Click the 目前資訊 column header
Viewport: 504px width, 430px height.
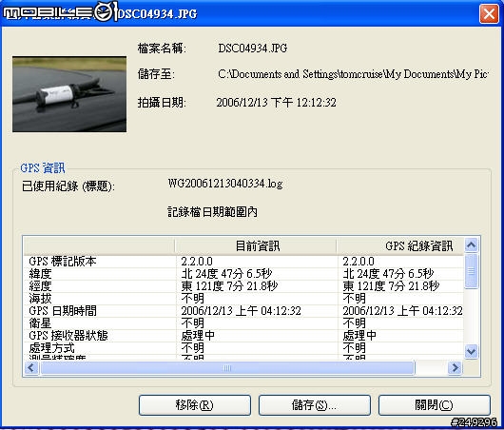click(257, 246)
